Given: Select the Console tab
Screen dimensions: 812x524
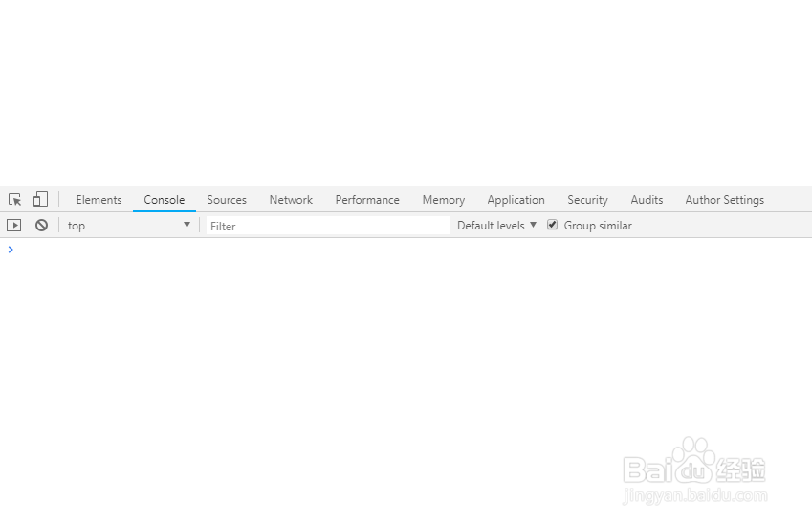Looking at the screenshot, I should (x=165, y=199).
